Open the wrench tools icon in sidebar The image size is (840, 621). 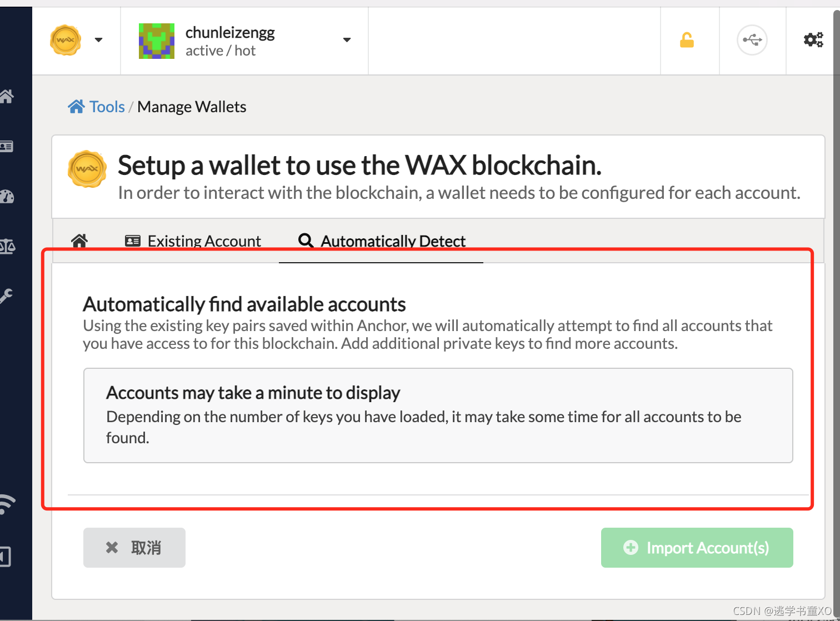(6, 296)
